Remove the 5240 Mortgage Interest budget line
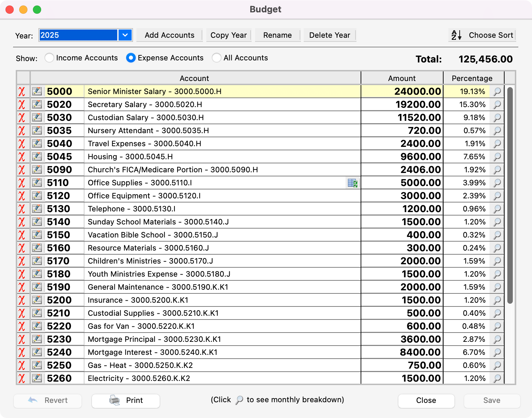This screenshot has width=532, height=418. click(x=22, y=352)
